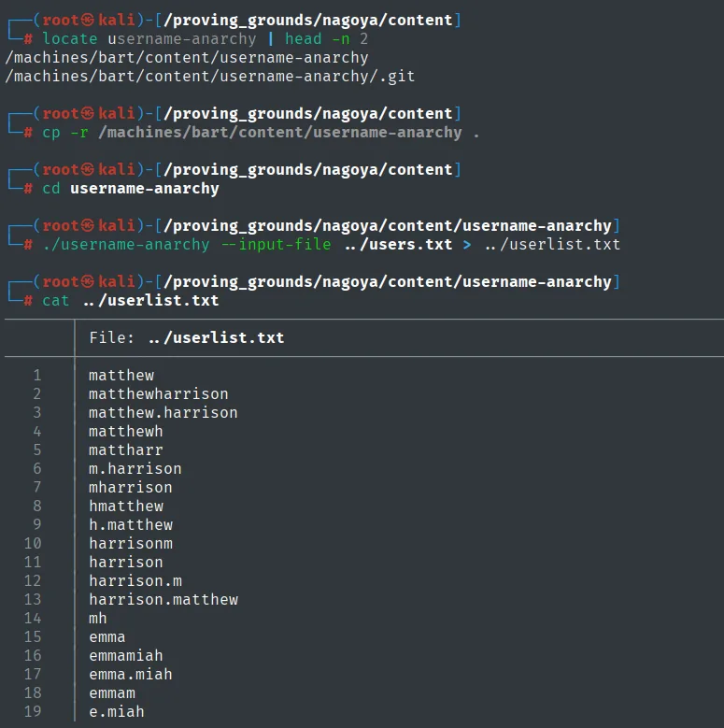Click '../userlist.txt' redirect target in command

pyautogui.click(x=552, y=244)
